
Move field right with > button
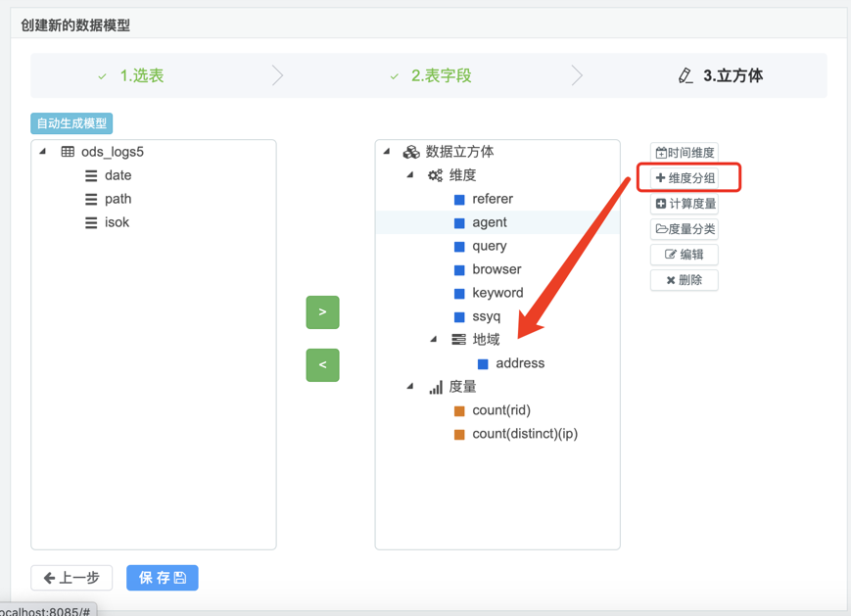322,312
